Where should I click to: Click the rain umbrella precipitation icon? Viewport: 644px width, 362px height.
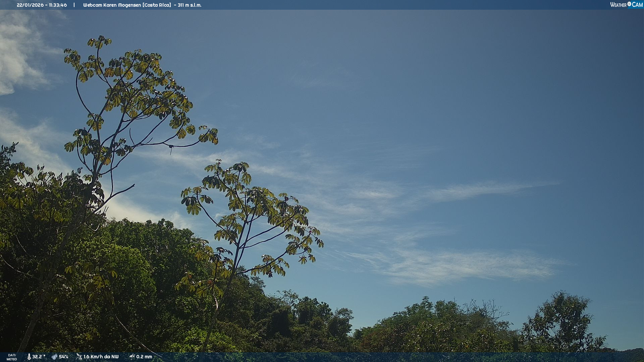[x=132, y=357]
